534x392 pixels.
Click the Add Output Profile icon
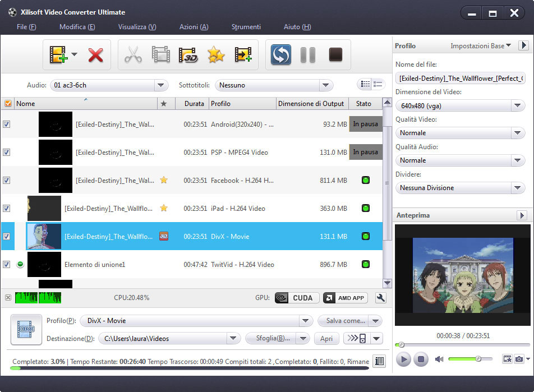(243, 54)
